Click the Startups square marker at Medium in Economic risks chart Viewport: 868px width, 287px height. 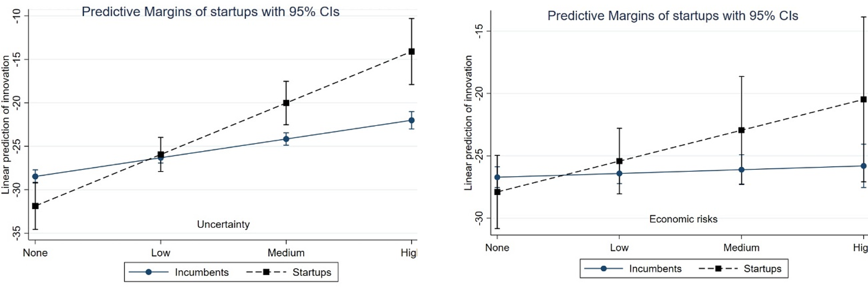742,130
